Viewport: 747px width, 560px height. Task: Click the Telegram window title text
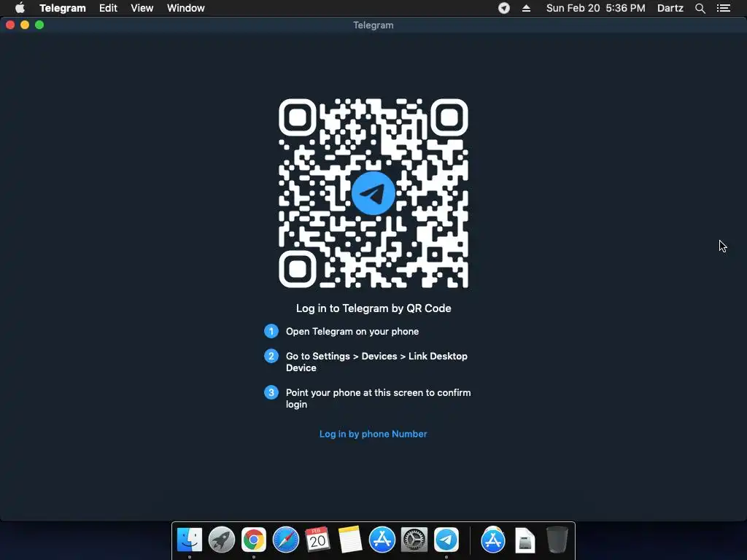point(373,26)
